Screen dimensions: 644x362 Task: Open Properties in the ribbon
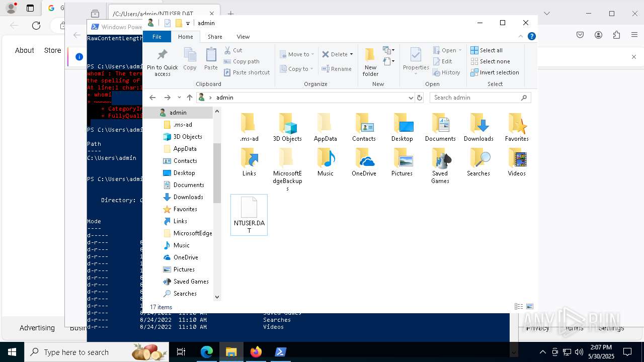[416, 60]
